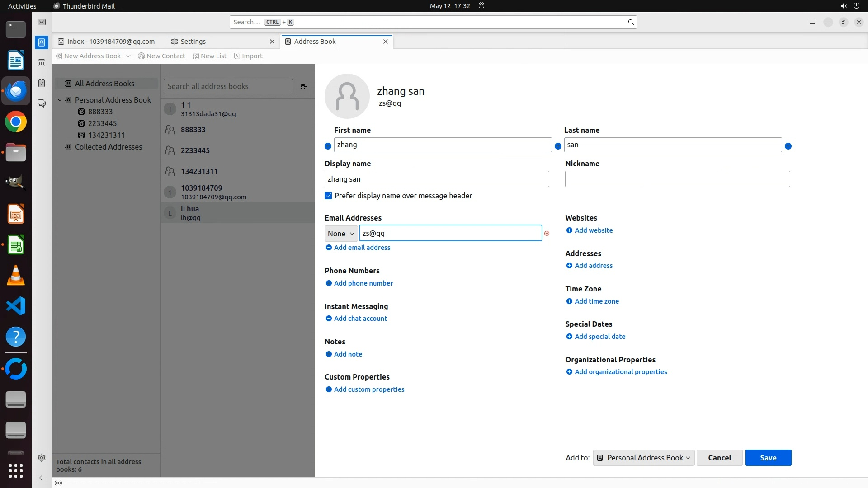Collapse the spaces toolbar

[x=42, y=478]
